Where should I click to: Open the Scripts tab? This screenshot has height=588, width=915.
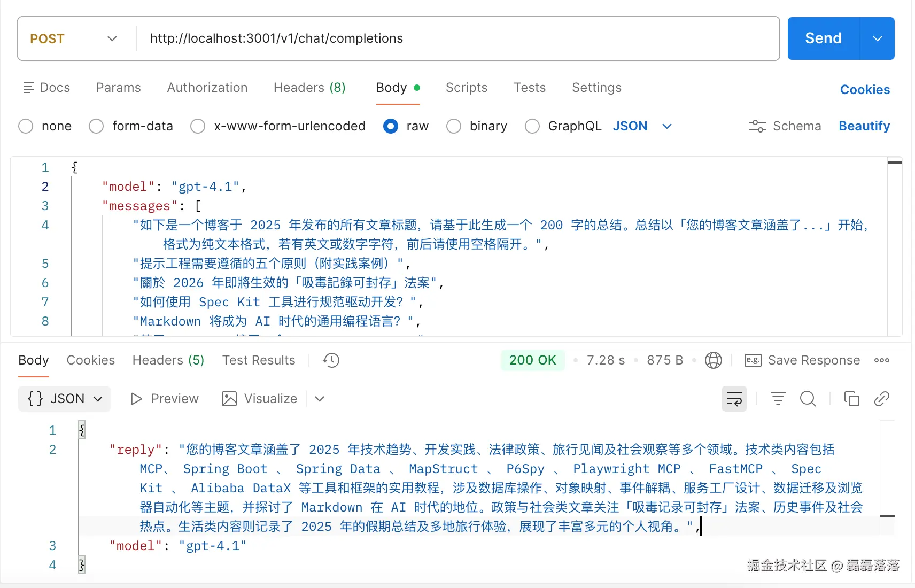467,88
